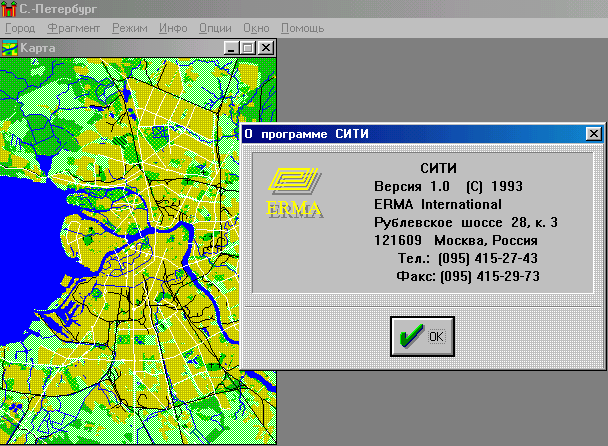
Task: Click the ERMA International text line
Action: click(x=438, y=204)
